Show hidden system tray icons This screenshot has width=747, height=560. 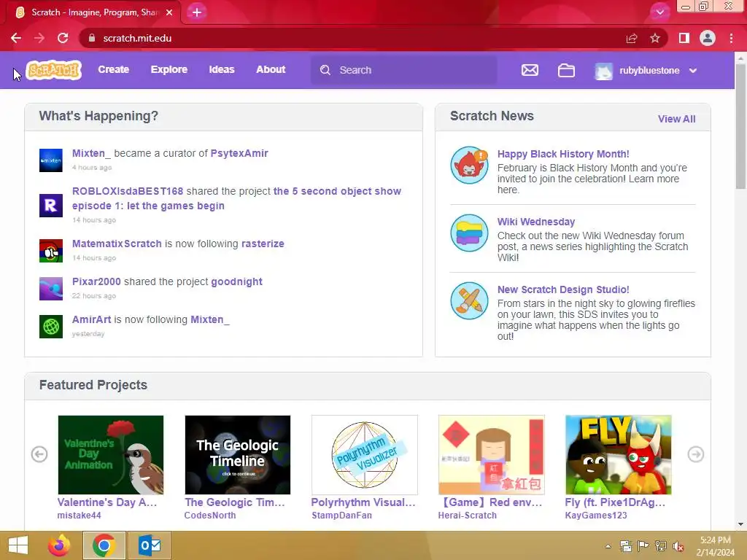click(x=608, y=546)
